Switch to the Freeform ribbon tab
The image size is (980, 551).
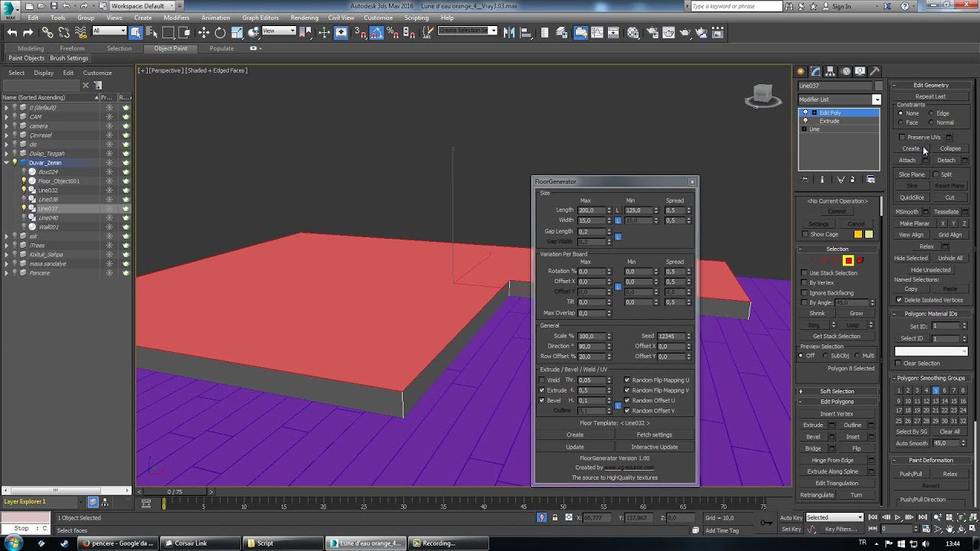pyautogui.click(x=72, y=48)
